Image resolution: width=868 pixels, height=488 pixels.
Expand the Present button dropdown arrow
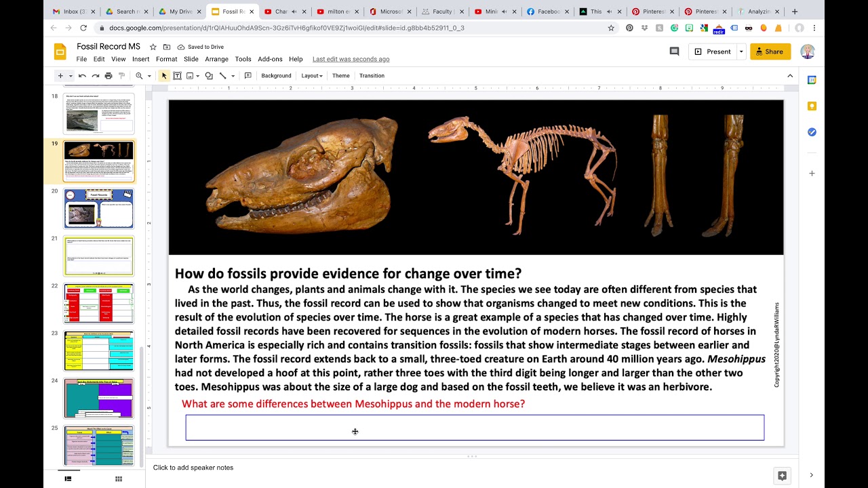(x=740, y=51)
